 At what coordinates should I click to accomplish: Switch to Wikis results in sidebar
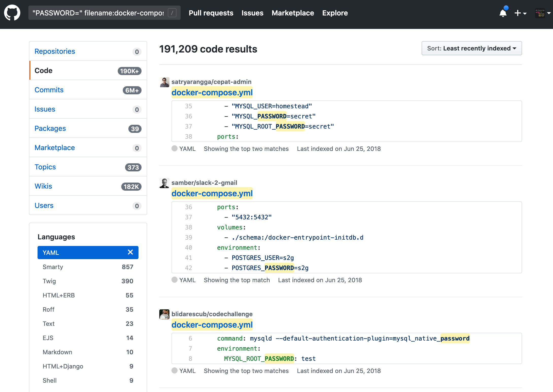[43, 186]
